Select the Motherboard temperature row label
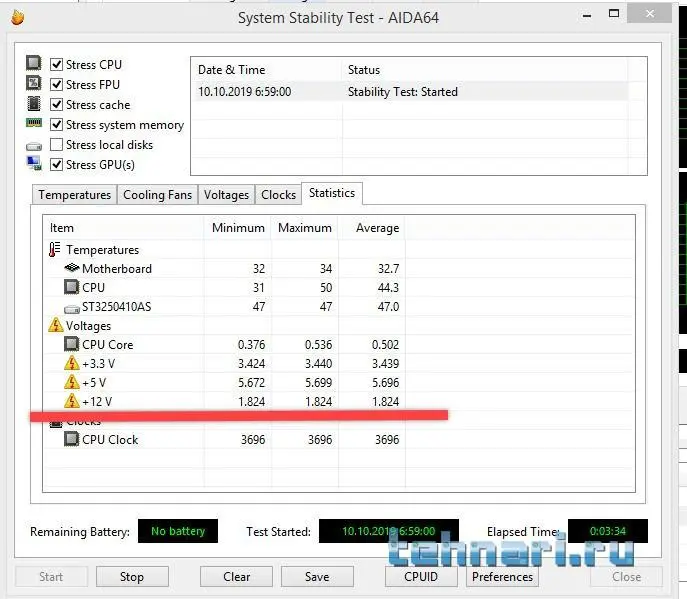 click(x=117, y=269)
